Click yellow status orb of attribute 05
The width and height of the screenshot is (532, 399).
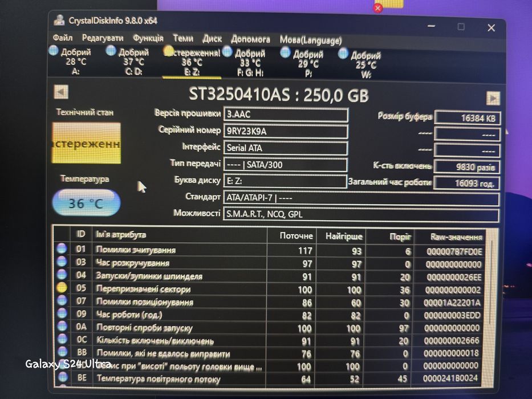(x=62, y=287)
